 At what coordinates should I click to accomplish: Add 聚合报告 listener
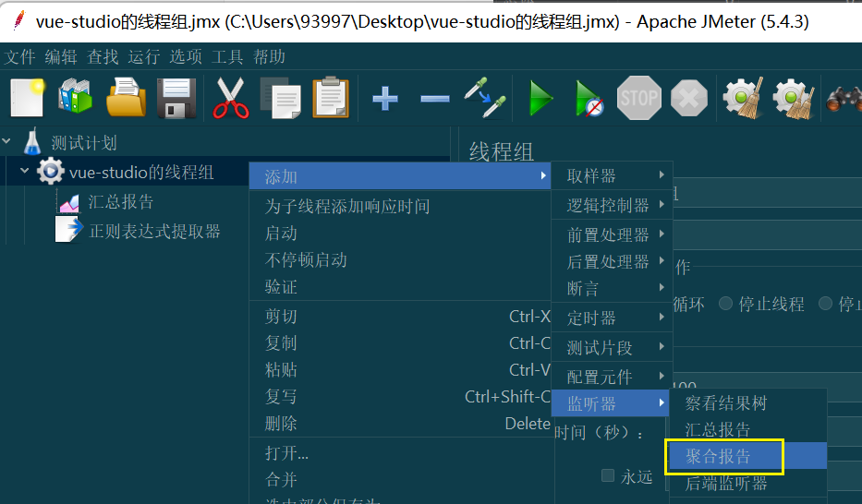click(748, 456)
